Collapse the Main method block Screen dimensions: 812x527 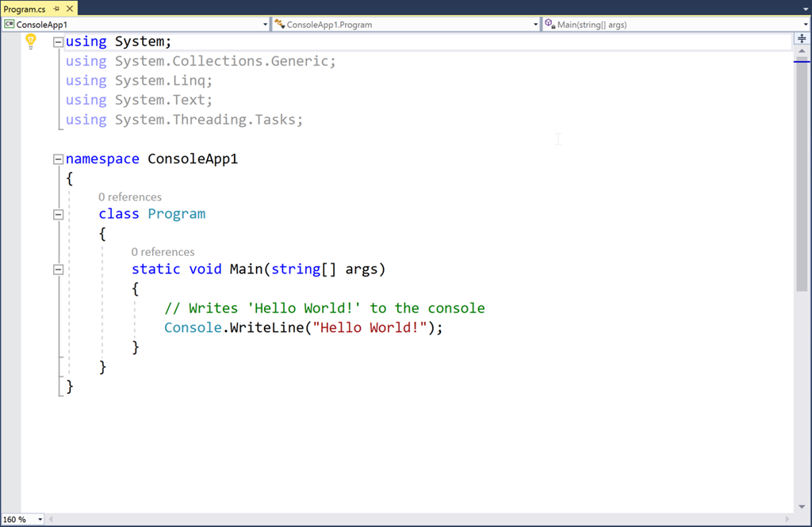(x=58, y=269)
